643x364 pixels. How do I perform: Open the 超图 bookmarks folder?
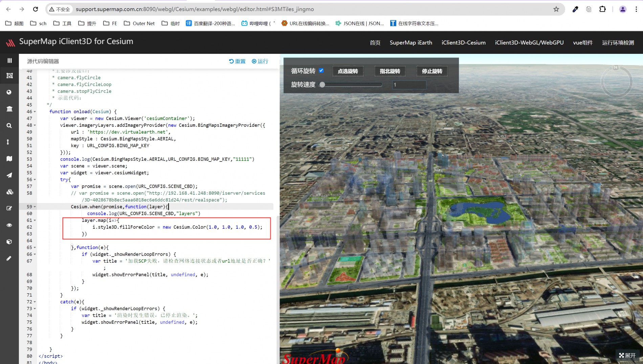pyautogui.click(x=15, y=23)
